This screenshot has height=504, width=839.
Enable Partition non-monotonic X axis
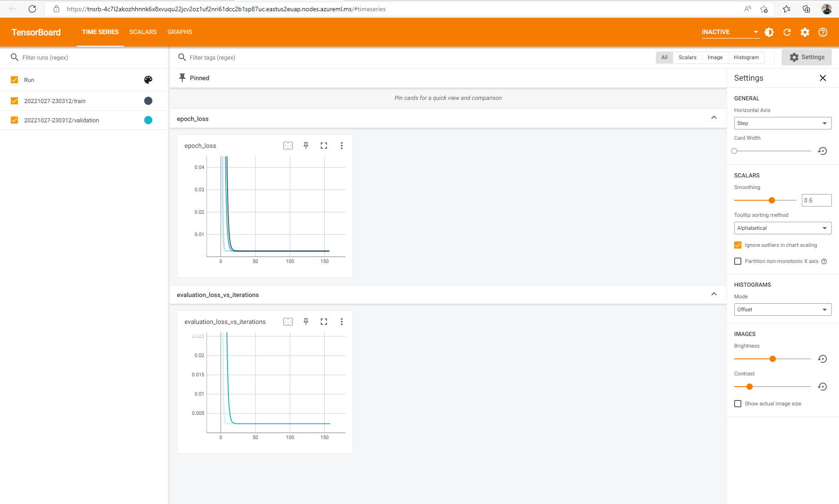(738, 261)
